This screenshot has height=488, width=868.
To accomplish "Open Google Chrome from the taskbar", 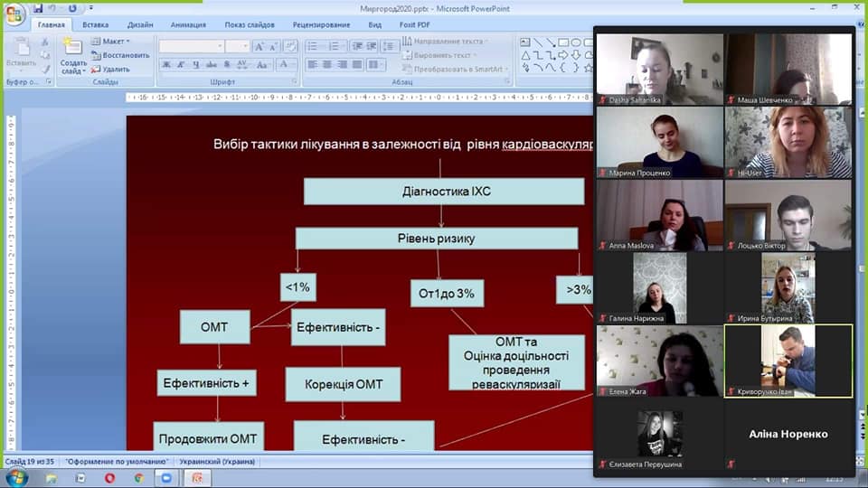I will click(138, 476).
